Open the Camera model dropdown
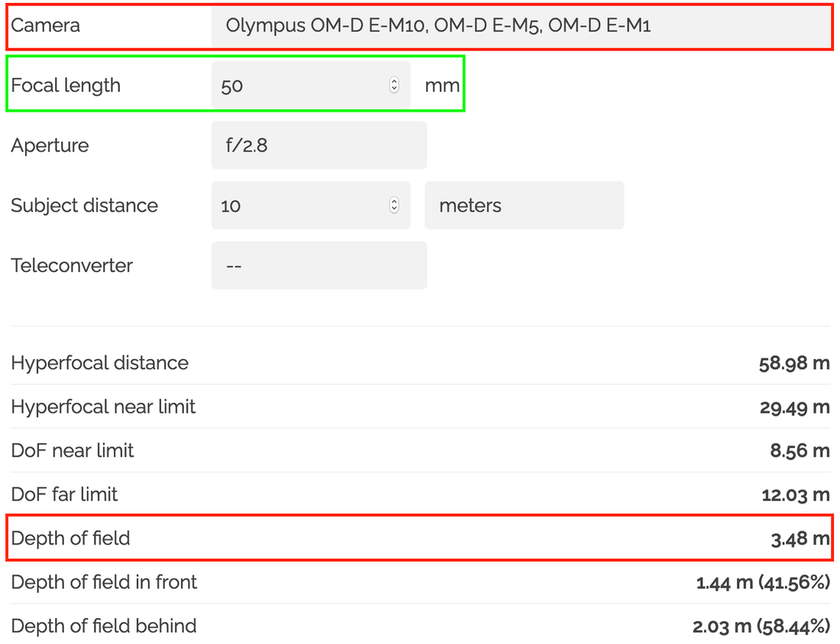 (521, 26)
